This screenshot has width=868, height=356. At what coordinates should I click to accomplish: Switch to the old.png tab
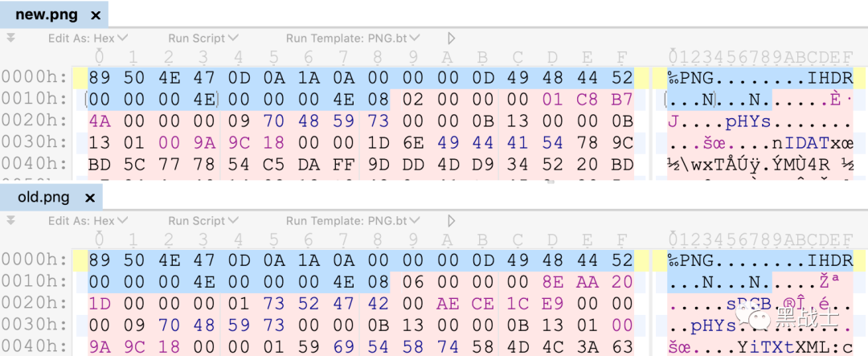[42, 197]
